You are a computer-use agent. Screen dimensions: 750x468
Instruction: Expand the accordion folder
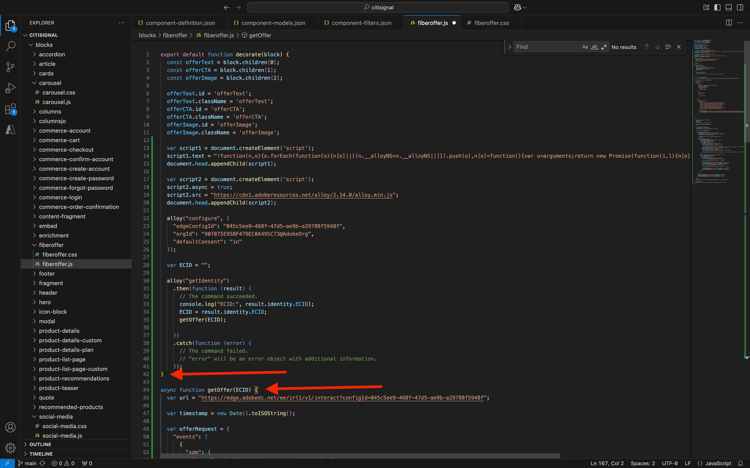51,55
